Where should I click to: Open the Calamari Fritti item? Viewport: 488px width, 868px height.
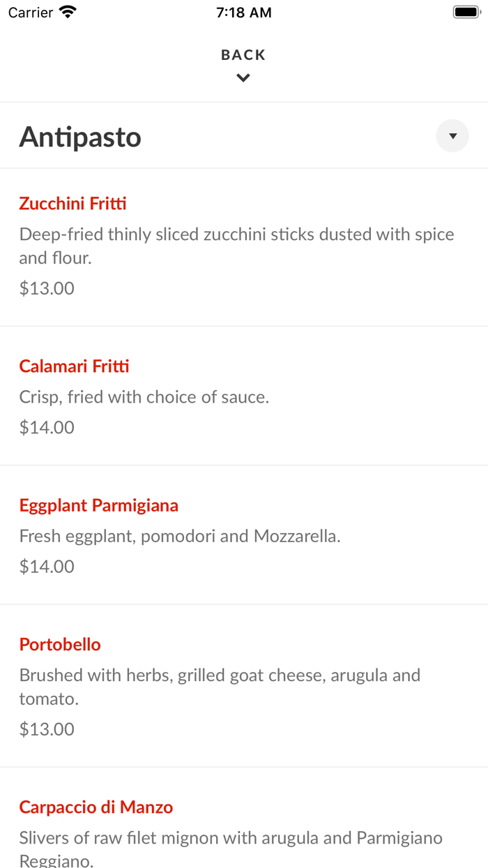click(74, 366)
